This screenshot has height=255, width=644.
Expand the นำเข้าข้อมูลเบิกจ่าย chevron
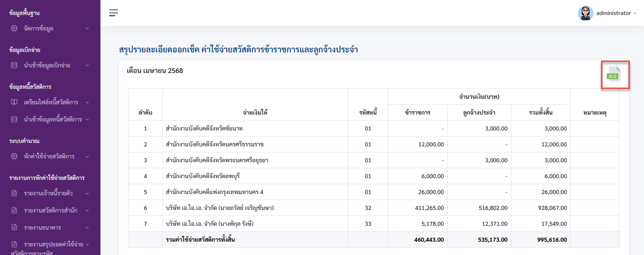pyautogui.click(x=87, y=65)
